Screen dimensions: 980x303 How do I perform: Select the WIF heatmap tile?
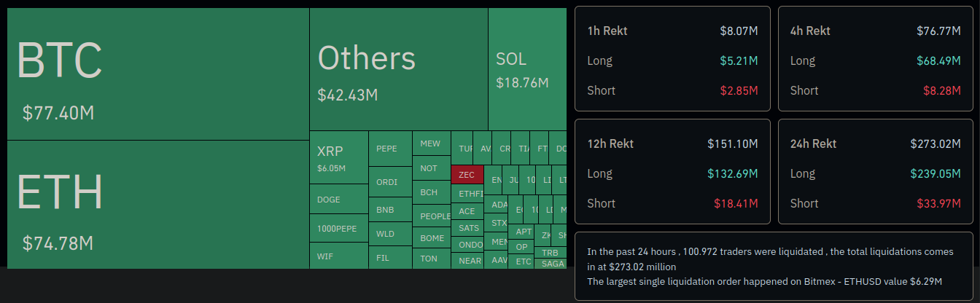pos(338,256)
